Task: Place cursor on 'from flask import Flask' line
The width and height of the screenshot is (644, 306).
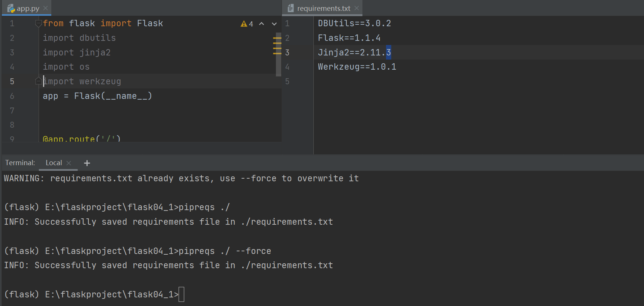Action: pyautogui.click(x=103, y=23)
